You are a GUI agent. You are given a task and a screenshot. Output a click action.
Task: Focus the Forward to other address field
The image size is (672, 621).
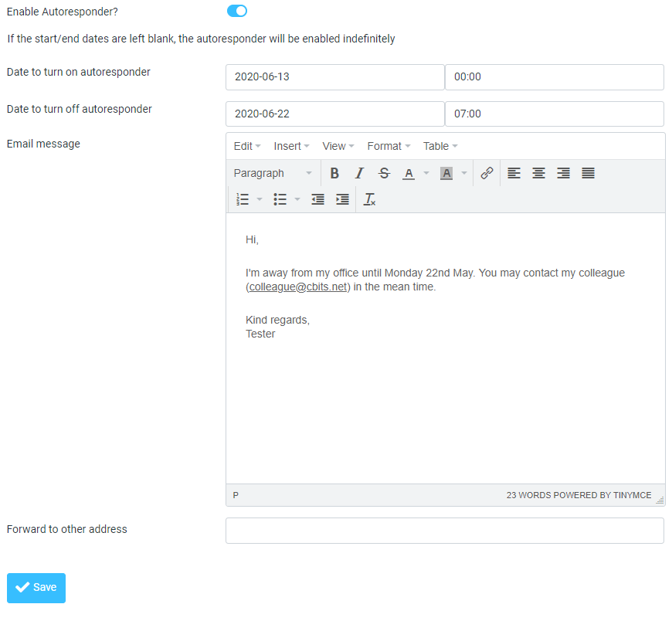tap(445, 531)
